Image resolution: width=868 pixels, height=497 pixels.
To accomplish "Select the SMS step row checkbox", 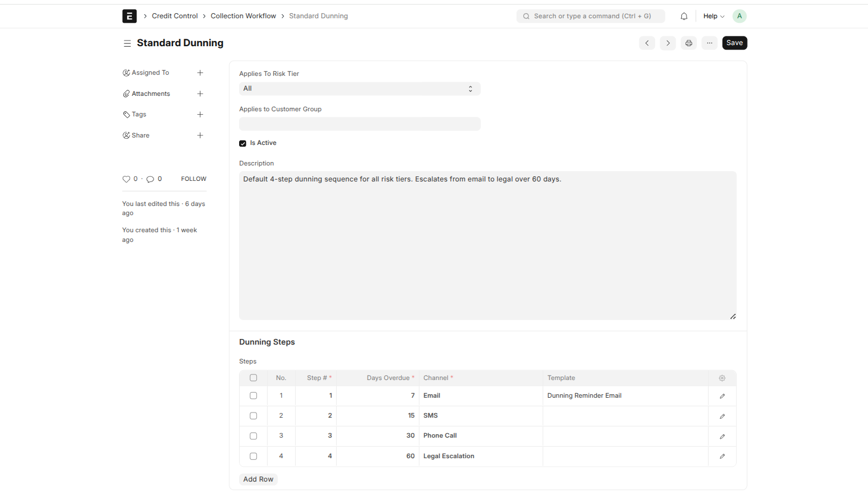I will point(253,416).
